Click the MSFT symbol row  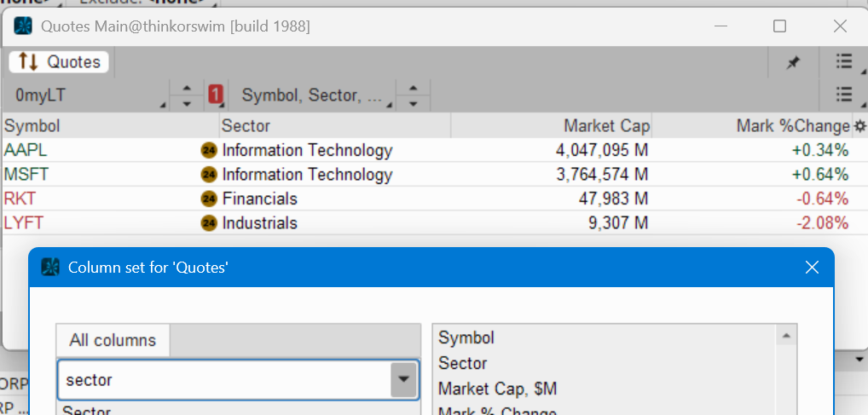(27, 175)
